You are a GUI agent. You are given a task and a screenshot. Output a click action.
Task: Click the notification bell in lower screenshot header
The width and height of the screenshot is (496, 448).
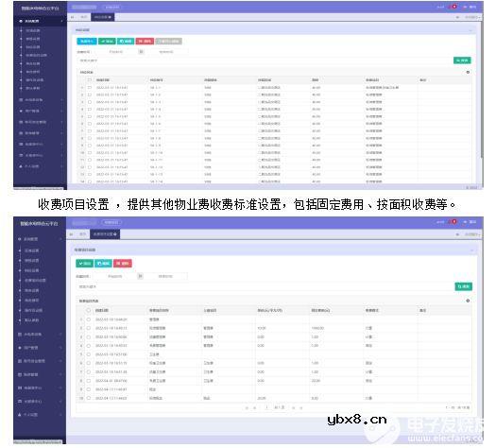tap(453, 222)
